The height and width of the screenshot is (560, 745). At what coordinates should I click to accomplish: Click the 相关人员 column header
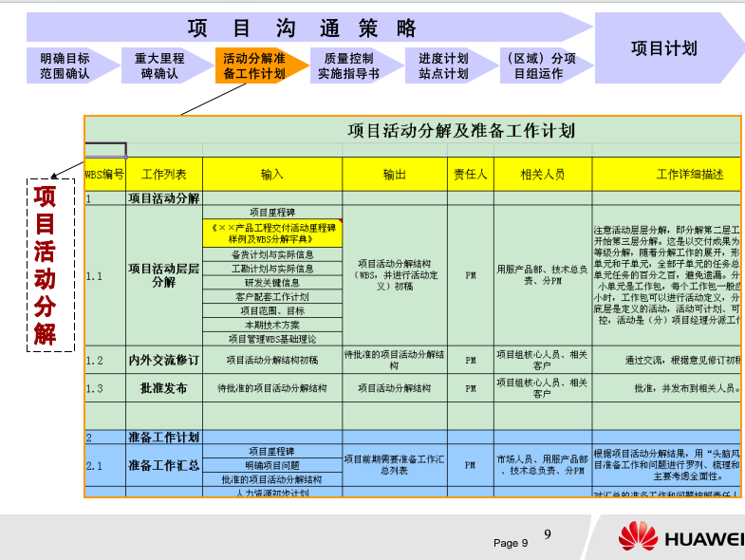point(543,175)
